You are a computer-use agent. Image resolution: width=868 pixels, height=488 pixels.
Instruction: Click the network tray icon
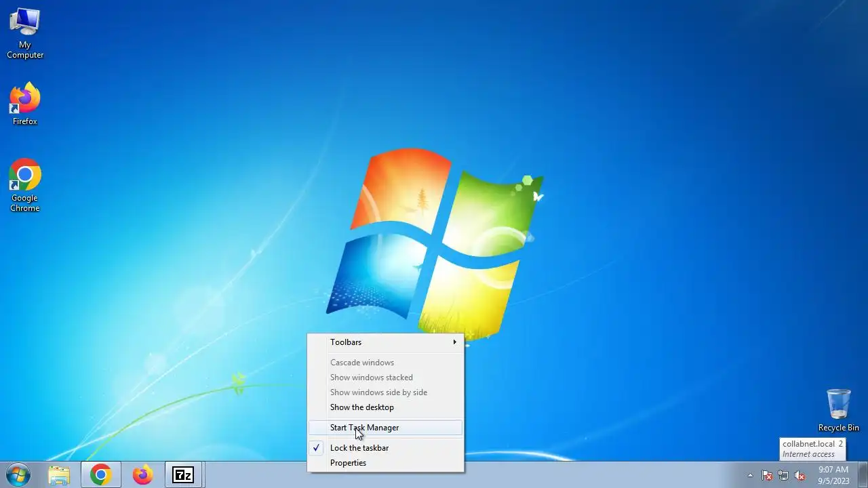pos(783,476)
